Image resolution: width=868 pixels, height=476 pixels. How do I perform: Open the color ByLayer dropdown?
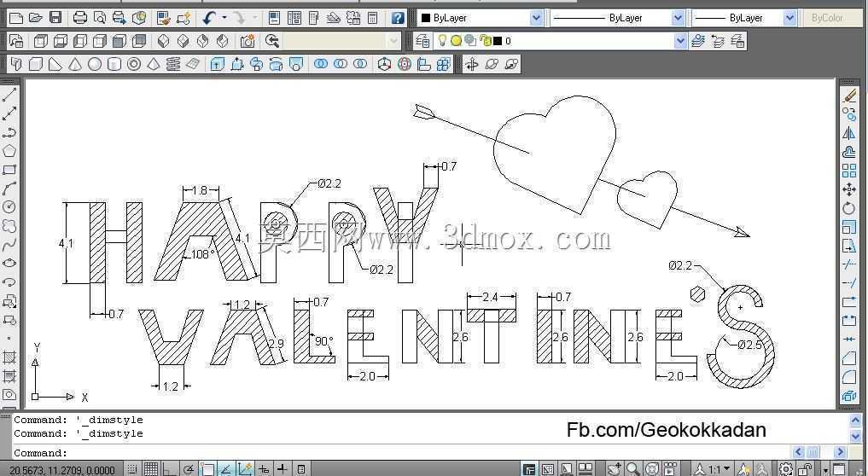[x=536, y=18]
